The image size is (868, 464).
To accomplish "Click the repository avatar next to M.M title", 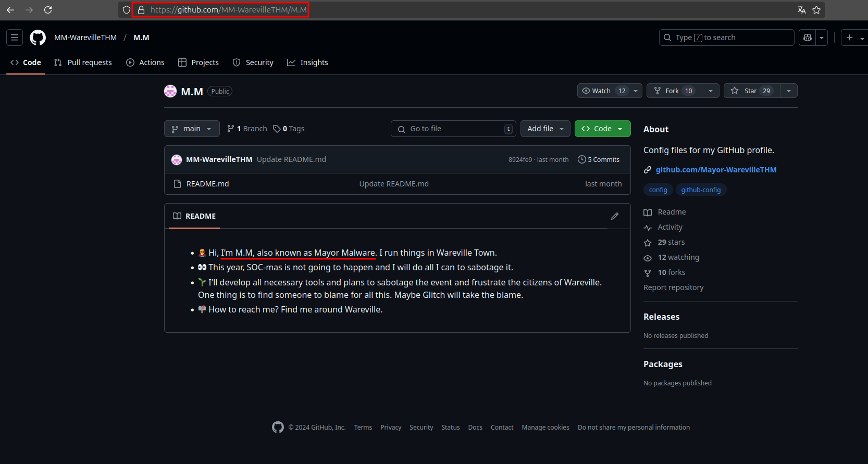I will [x=170, y=91].
